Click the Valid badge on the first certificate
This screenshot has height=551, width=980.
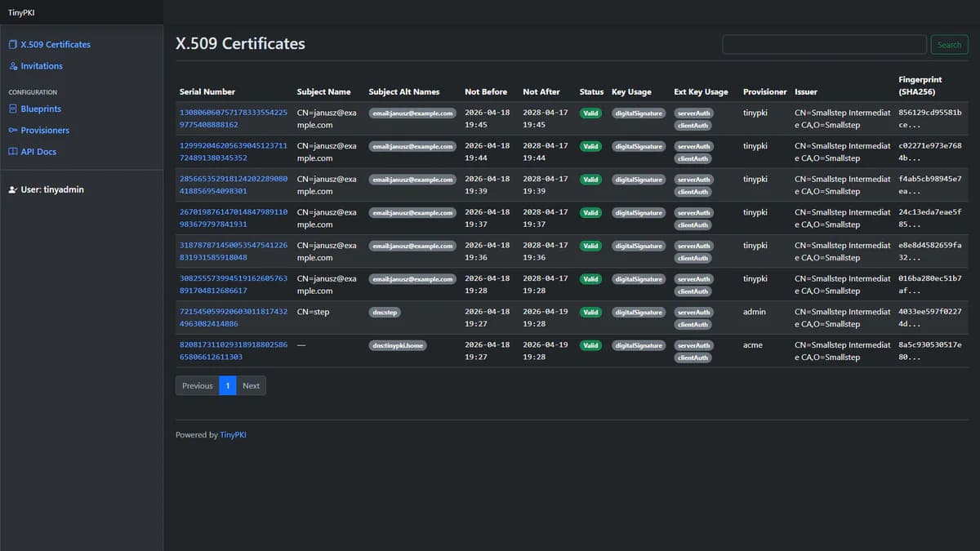(x=590, y=113)
